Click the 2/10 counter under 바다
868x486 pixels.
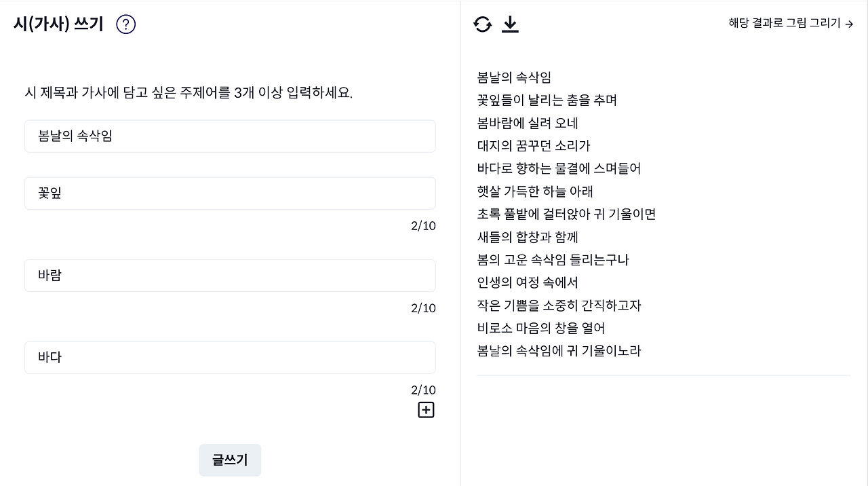tap(422, 390)
